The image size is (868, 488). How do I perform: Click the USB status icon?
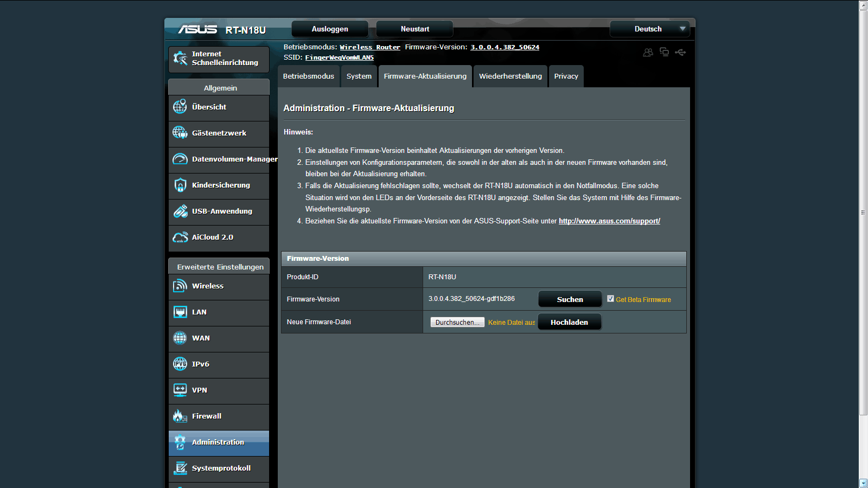coord(680,52)
